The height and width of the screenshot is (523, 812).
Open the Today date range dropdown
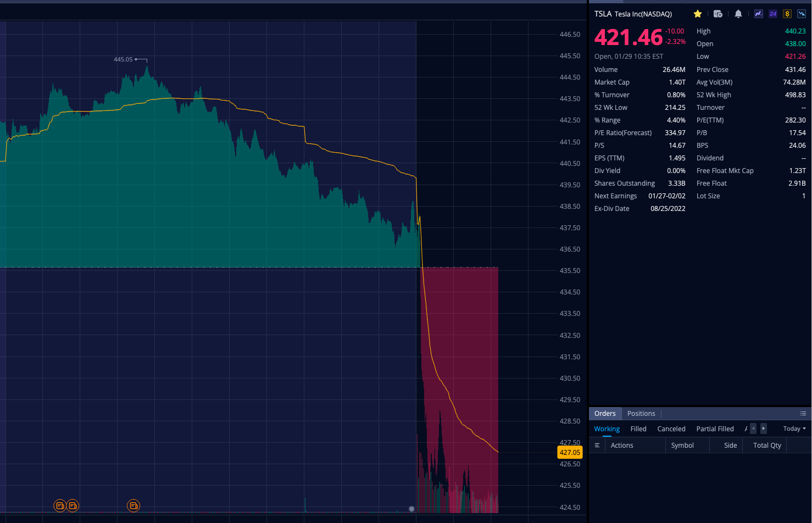(x=794, y=429)
